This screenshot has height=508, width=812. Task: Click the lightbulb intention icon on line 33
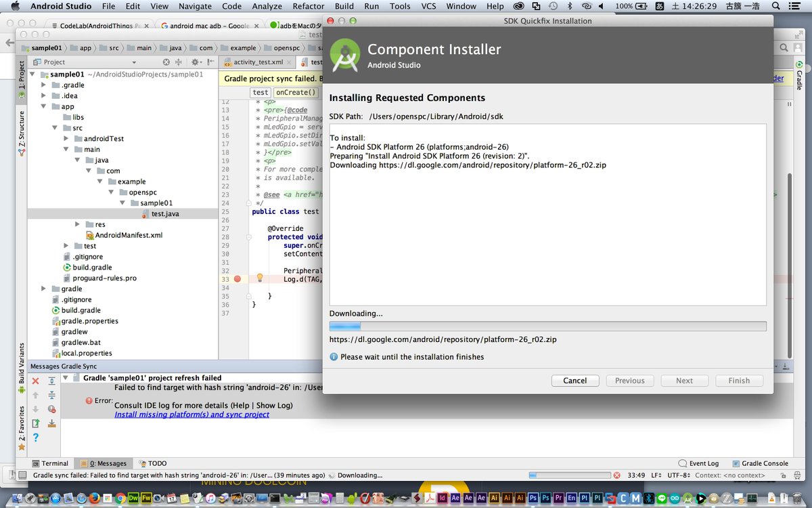click(259, 278)
